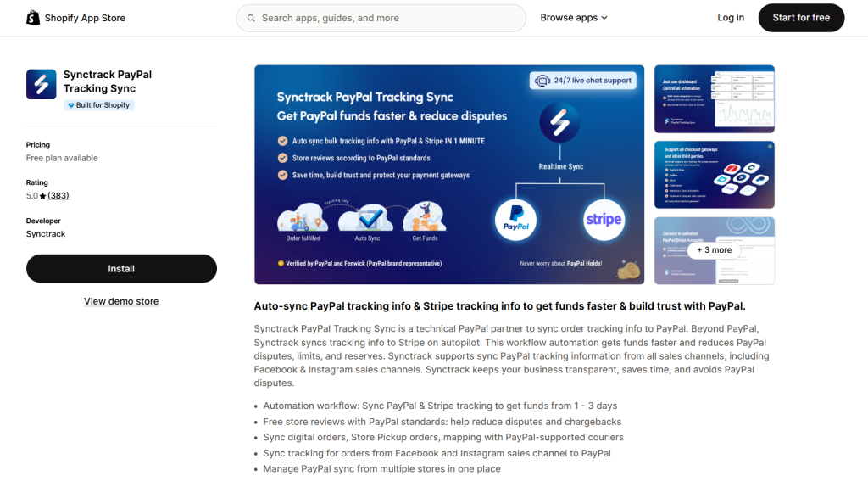Click the Free store reviews bullet point
Viewport: 868px width, 487px height.
[442, 423]
